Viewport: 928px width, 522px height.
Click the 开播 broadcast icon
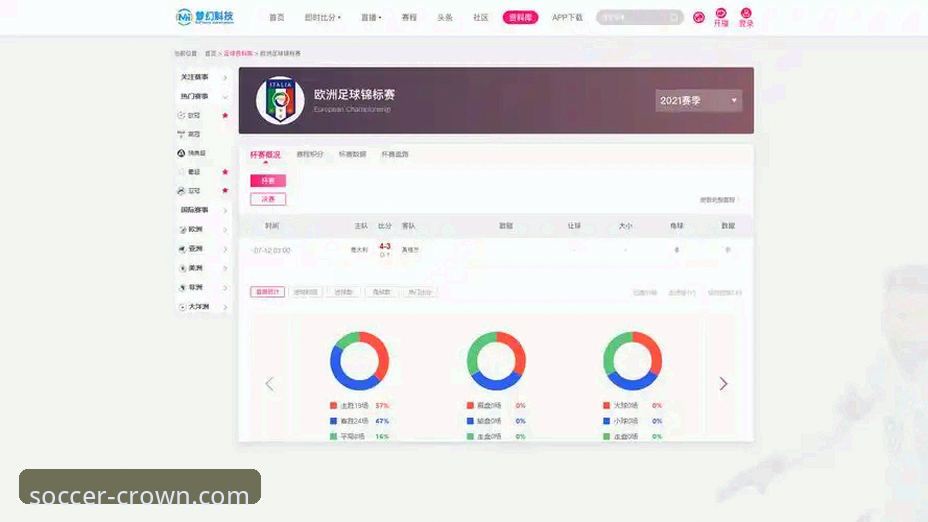pyautogui.click(x=721, y=13)
